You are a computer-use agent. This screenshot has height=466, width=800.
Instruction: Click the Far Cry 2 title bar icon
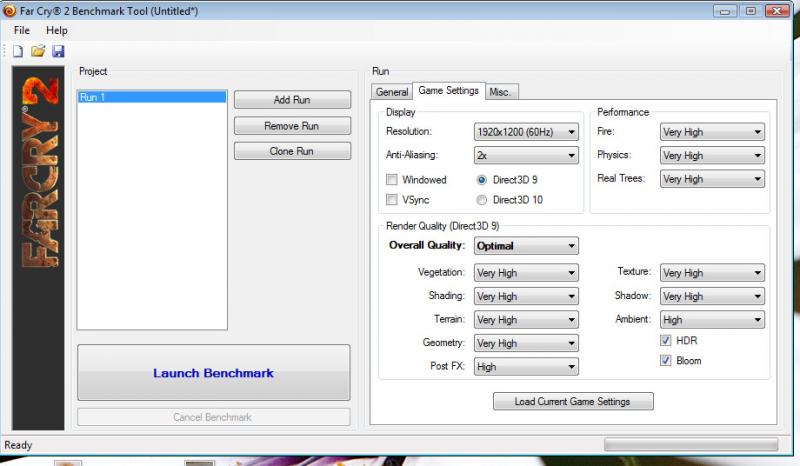(9, 10)
